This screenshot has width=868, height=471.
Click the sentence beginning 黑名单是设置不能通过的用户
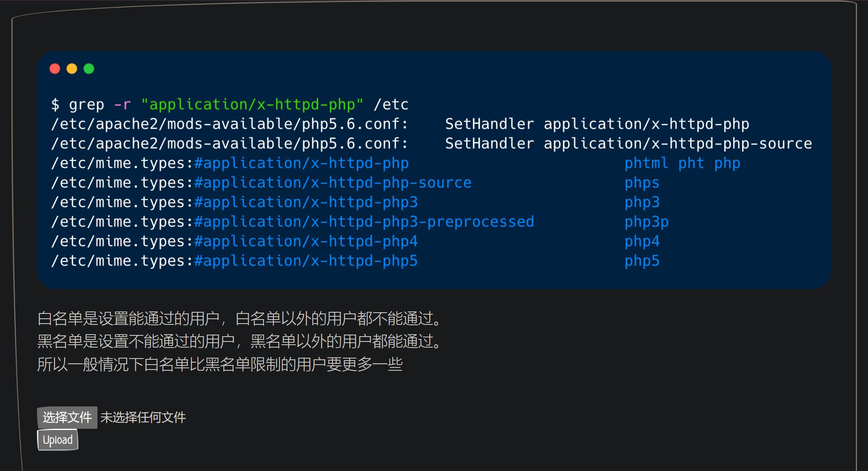point(240,341)
